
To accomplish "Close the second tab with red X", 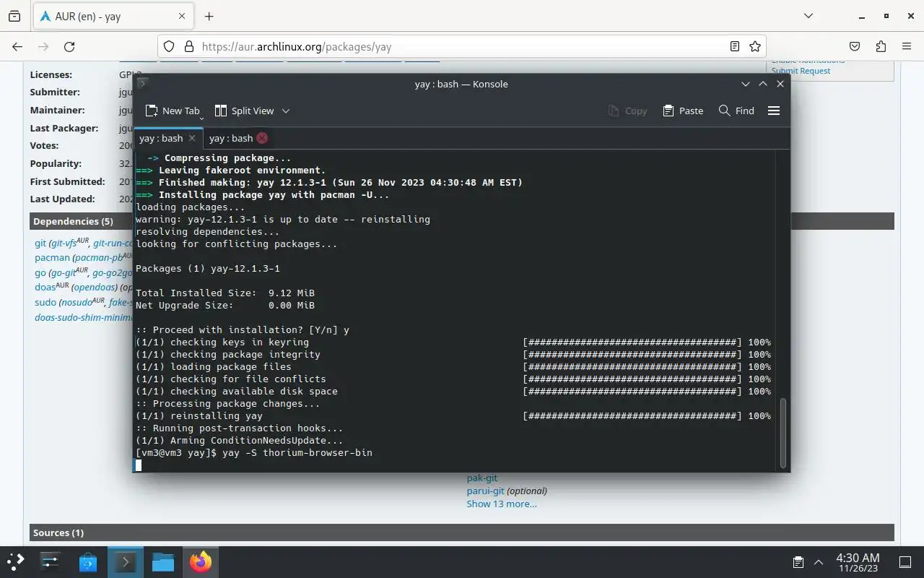I will click(x=262, y=138).
